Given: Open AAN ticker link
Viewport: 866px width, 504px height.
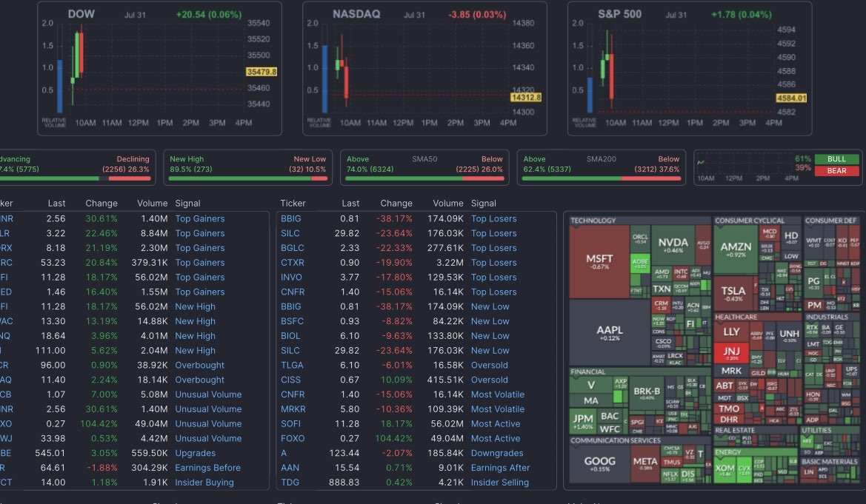Looking at the screenshot, I should pyautogui.click(x=290, y=468).
